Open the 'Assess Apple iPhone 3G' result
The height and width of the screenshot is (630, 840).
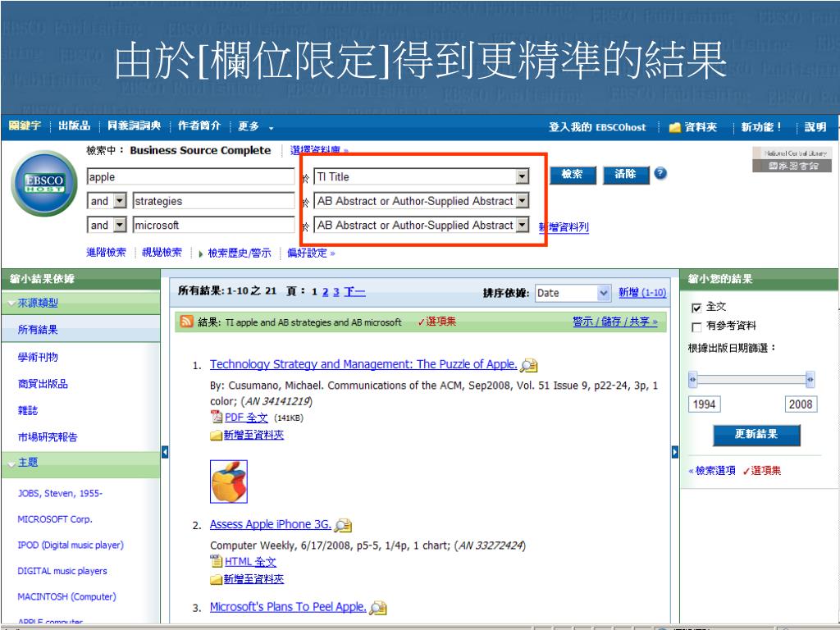(271, 524)
